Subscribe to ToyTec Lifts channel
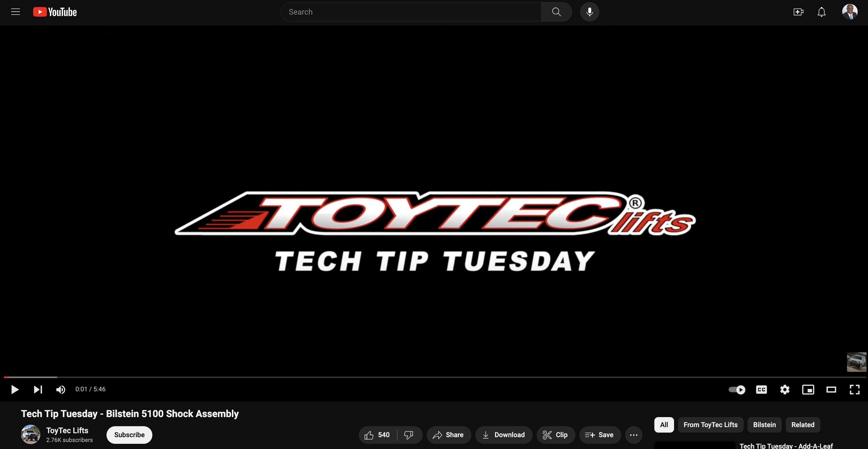868x449 pixels. [129, 435]
